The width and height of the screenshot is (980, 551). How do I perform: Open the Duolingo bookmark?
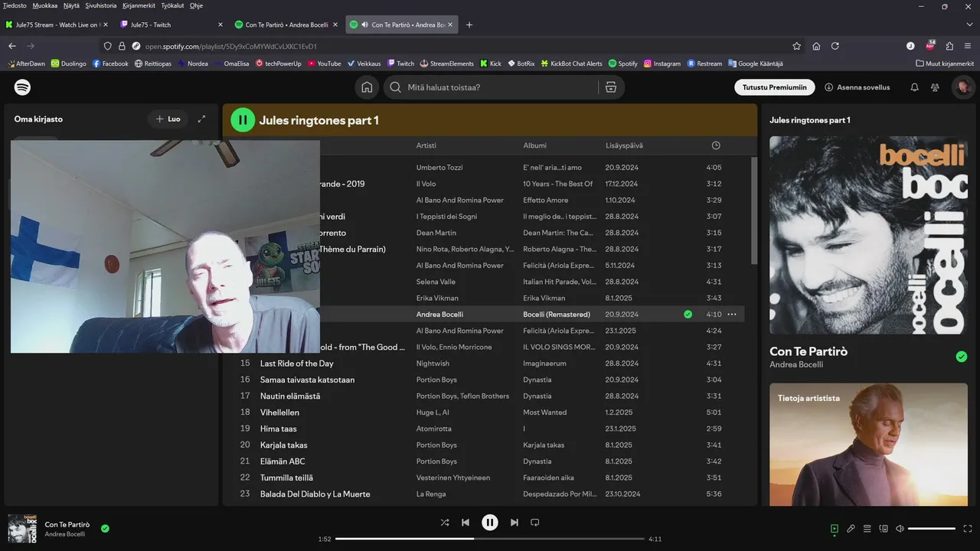(68, 64)
